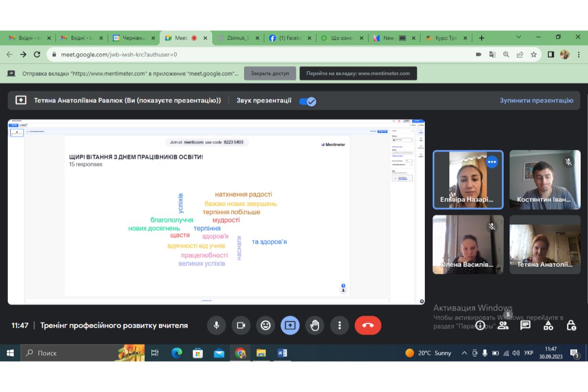Viewport: 588px width, 392px height.
Task: Open Chrome side panel icon
Action: tap(551, 54)
